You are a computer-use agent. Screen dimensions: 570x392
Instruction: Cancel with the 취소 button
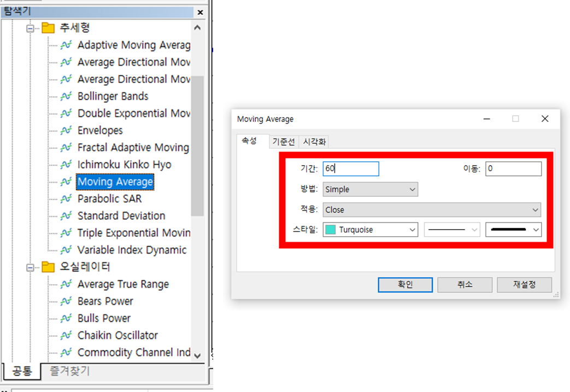(x=465, y=284)
